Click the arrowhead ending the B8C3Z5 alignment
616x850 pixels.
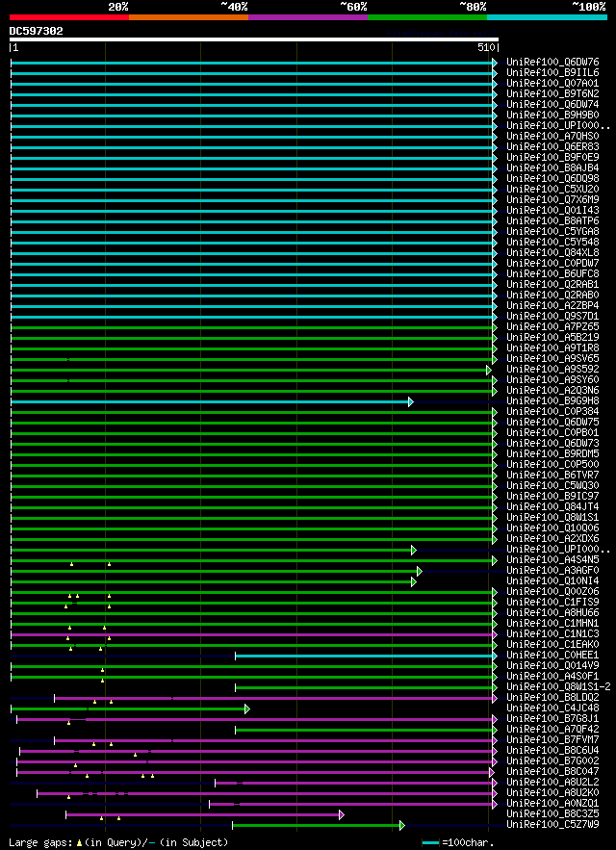coord(341,814)
